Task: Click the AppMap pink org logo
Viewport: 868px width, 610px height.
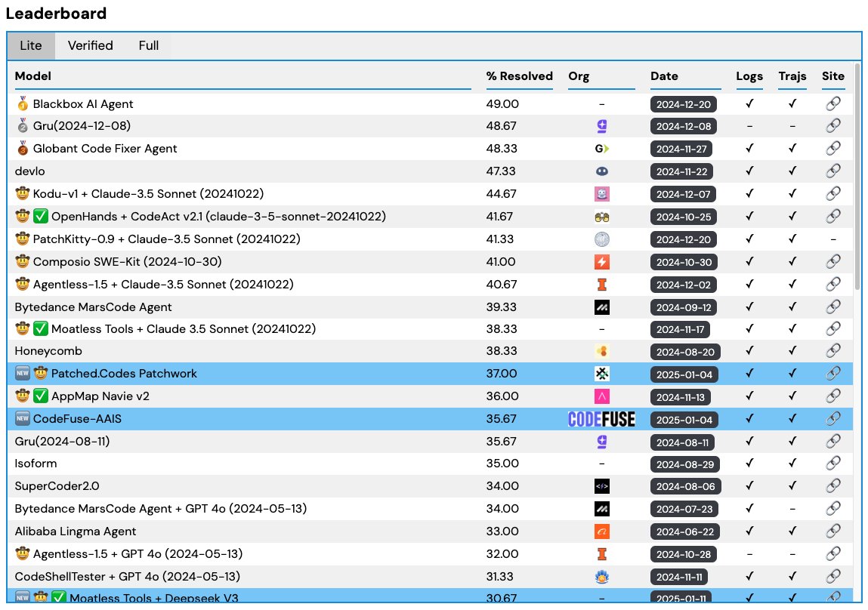Action: coord(602,396)
